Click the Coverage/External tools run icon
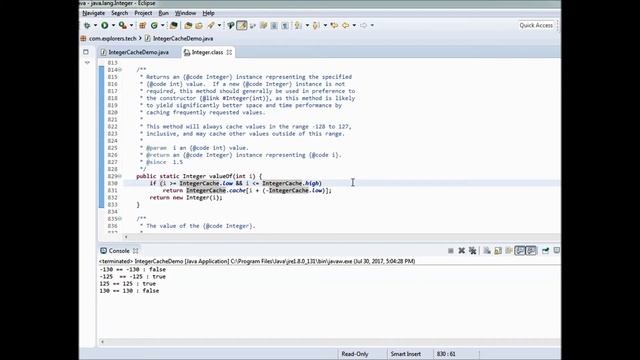Image resolution: width=640 pixels, height=360 pixels. coord(122,25)
